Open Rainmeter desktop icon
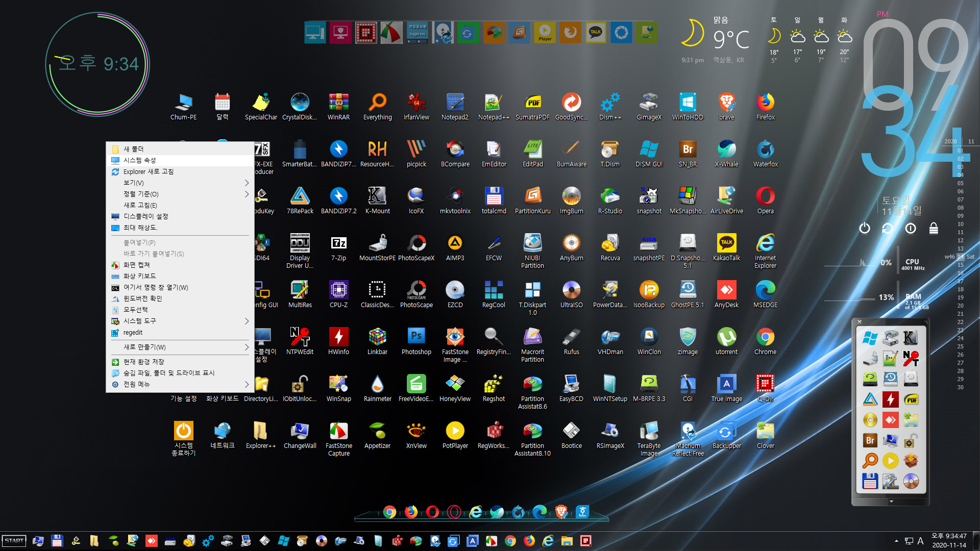This screenshot has width=980, height=551. click(x=378, y=388)
